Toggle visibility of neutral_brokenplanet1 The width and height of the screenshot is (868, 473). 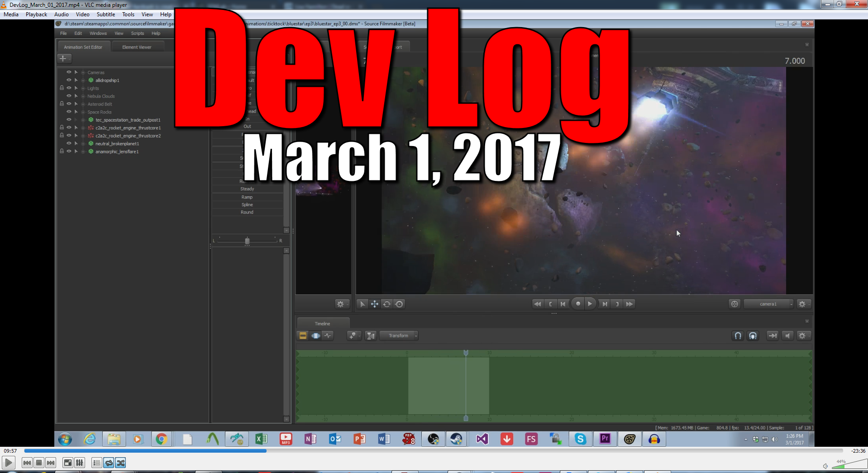click(x=69, y=144)
